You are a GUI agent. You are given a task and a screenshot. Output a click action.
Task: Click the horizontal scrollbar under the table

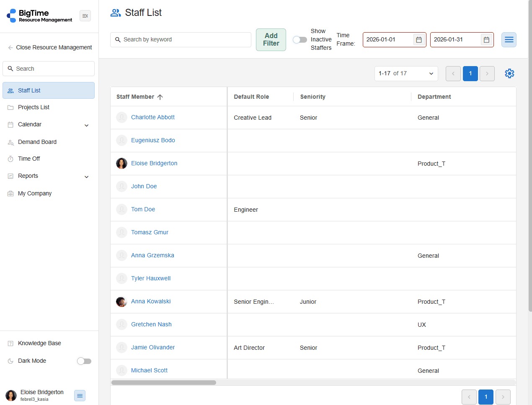click(x=164, y=382)
